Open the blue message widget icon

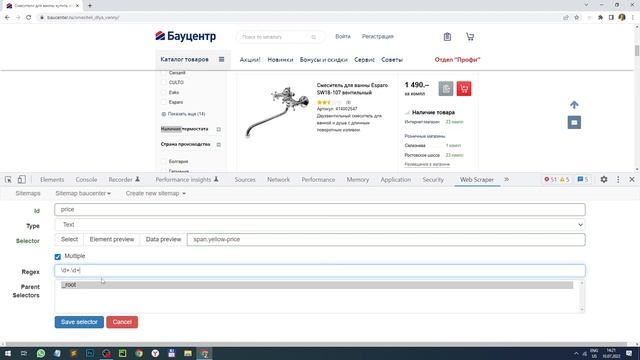click(574, 122)
